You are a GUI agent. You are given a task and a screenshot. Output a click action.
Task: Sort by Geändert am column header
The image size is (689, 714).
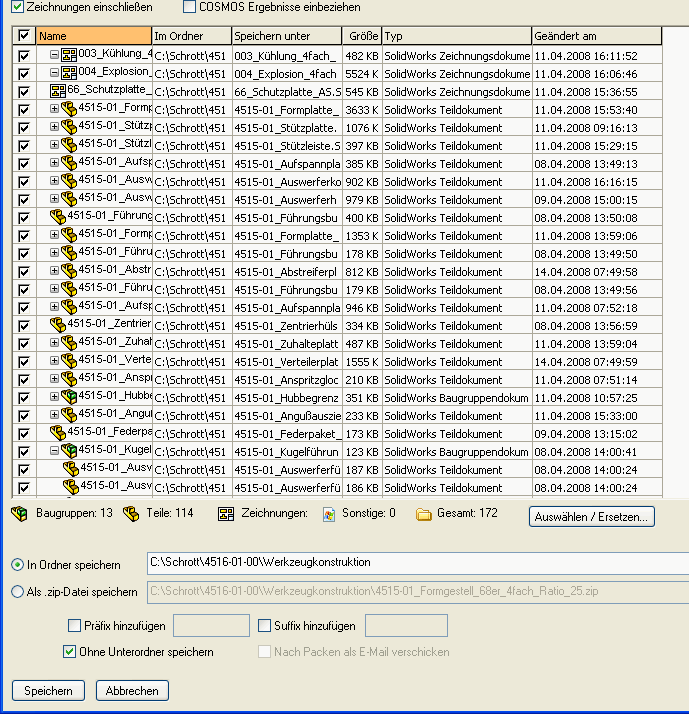click(x=597, y=36)
